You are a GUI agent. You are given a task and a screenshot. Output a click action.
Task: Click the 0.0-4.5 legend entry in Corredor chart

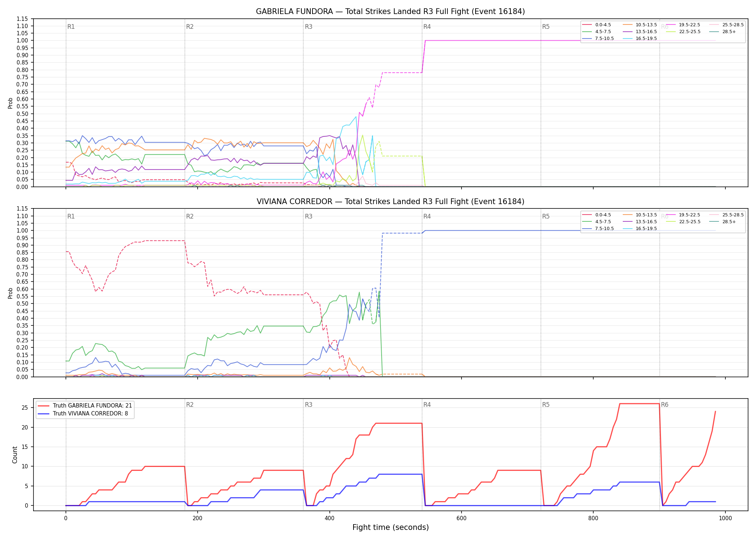point(597,215)
